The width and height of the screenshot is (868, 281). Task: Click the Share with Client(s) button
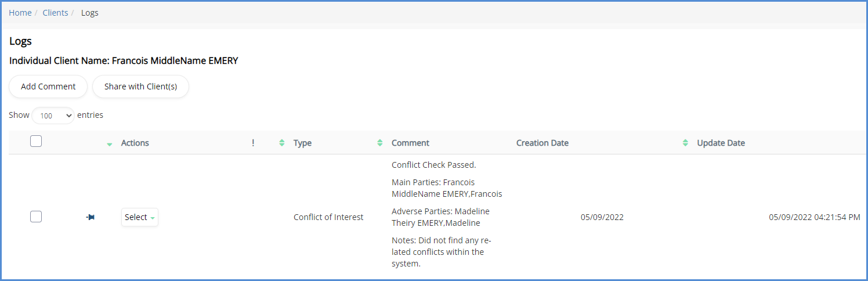140,87
